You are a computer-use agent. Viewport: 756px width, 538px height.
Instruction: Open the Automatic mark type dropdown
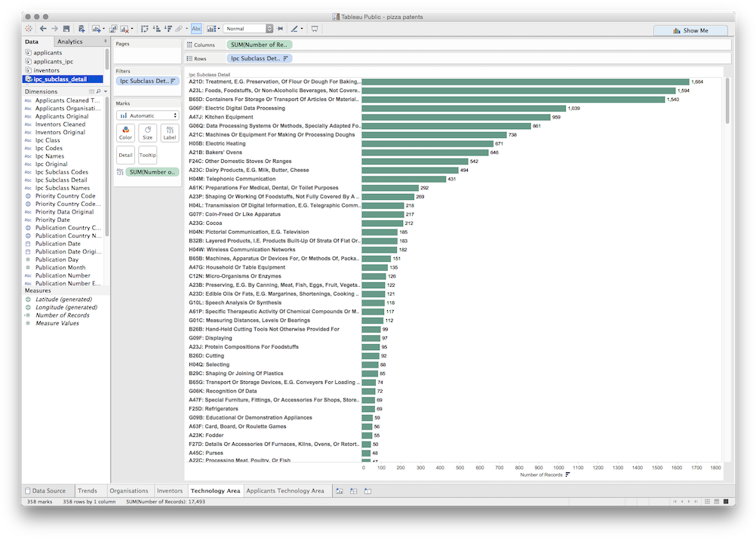147,115
